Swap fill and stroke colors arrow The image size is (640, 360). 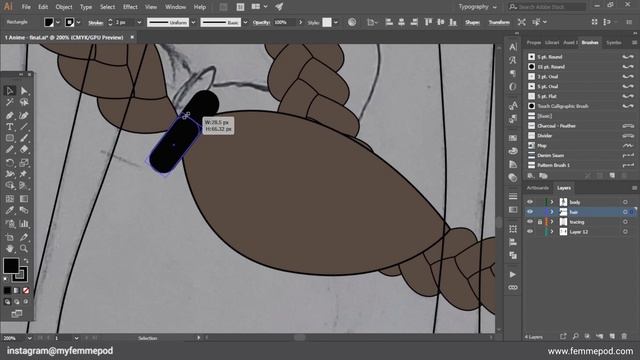[x=26, y=260]
